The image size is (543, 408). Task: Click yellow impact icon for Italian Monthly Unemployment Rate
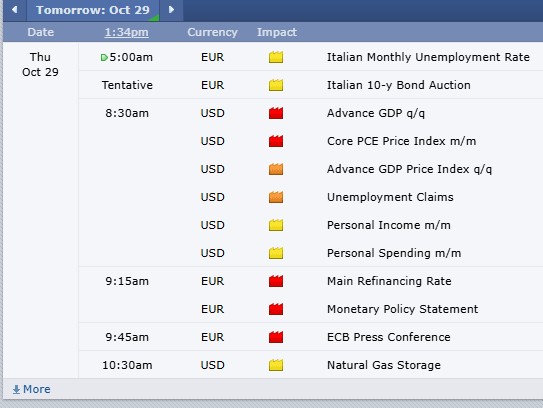click(276, 57)
